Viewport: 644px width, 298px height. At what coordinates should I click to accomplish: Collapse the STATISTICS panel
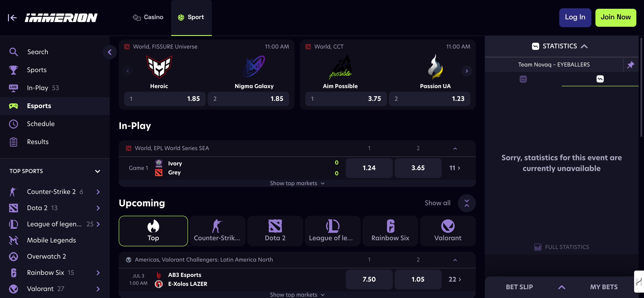584,46
